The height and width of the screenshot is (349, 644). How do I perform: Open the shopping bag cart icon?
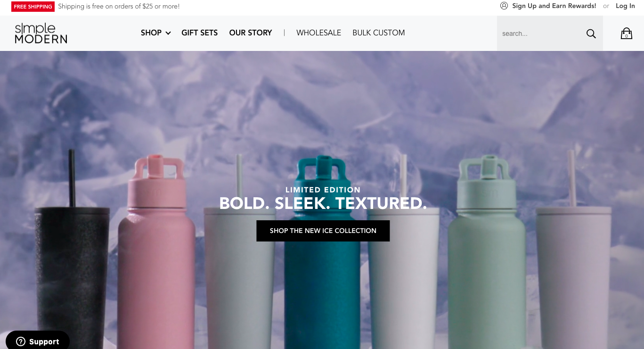[x=626, y=33]
